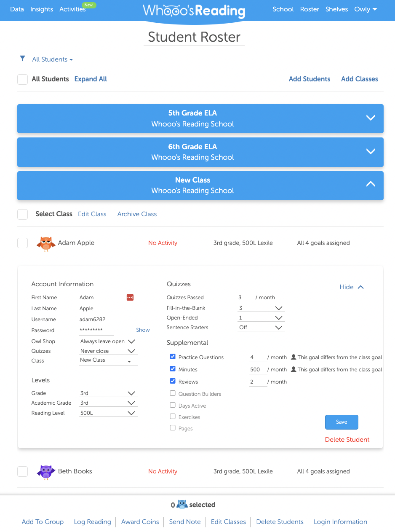Open the Owl Shop dropdown
Screen dimensions: 395x532
coord(108,341)
